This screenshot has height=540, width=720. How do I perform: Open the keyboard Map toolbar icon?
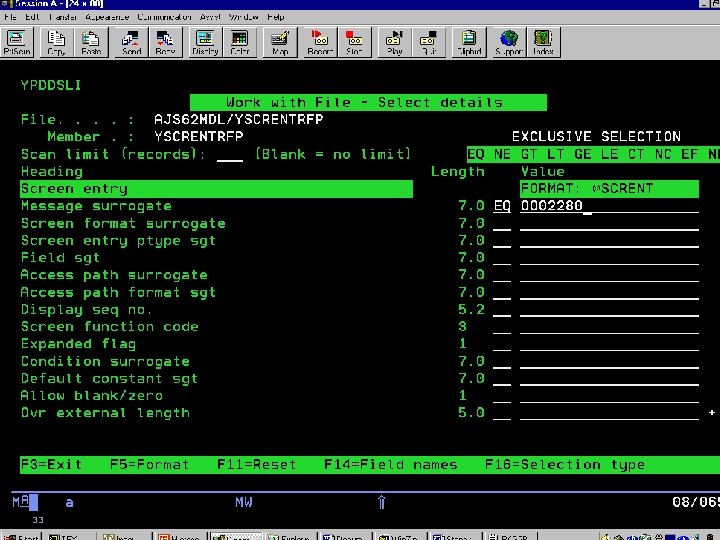[x=280, y=42]
